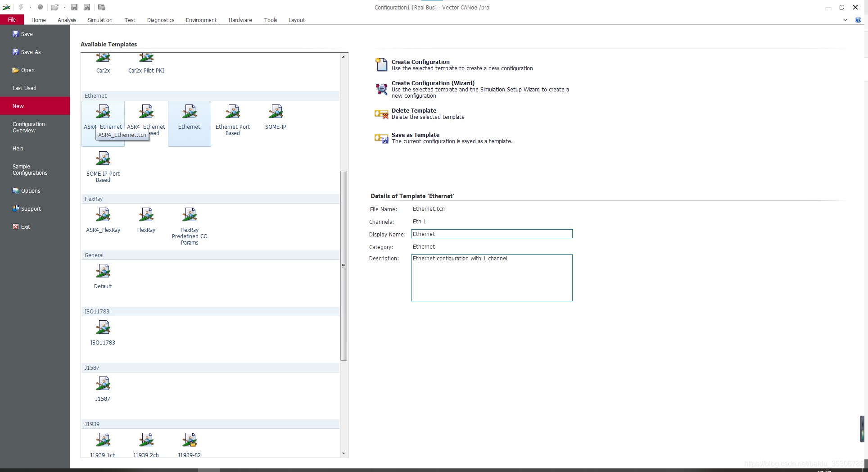Click inside the Description text box
This screenshot has width=868, height=472.
coord(492,278)
